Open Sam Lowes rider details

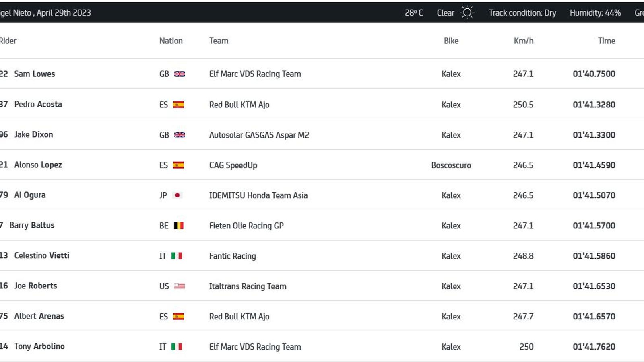[x=35, y=74]
